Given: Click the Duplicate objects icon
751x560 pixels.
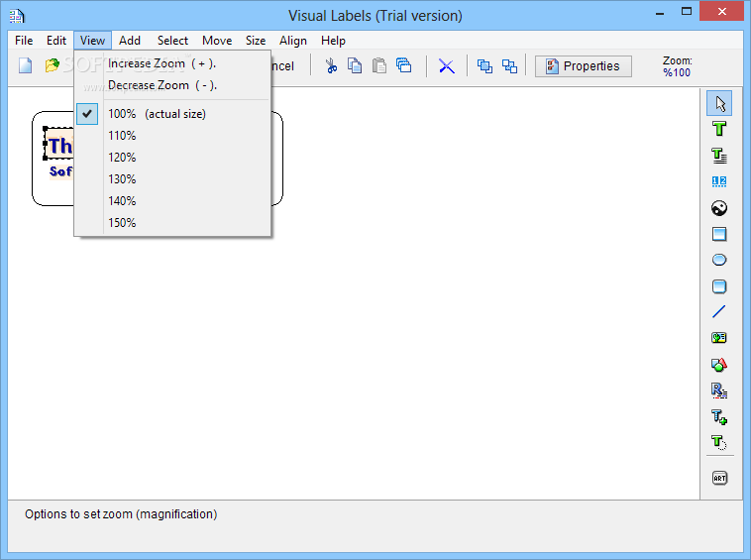Looking at the screenshot, I should point(404,65).
